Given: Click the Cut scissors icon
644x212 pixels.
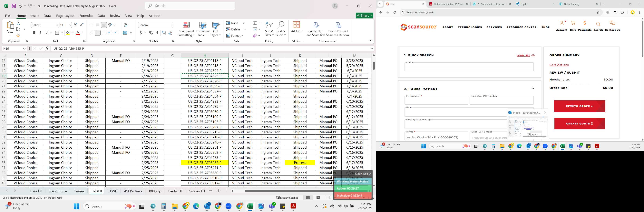Looking at the screenshot, I should pos(18,23).
